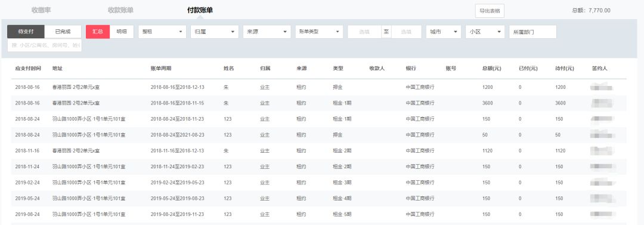This screenshot has width=644, height=225.
Task: Click due date 2019-05-24
Action: tap(27, 198)
